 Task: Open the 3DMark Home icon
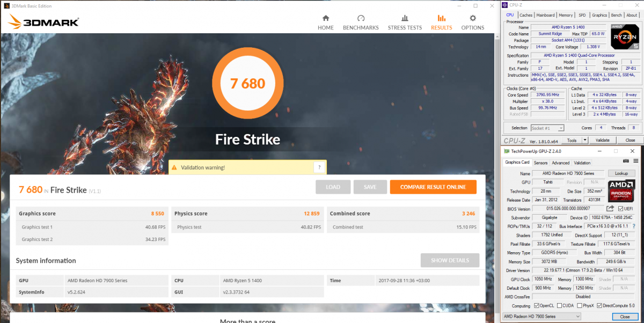(326, 18)
